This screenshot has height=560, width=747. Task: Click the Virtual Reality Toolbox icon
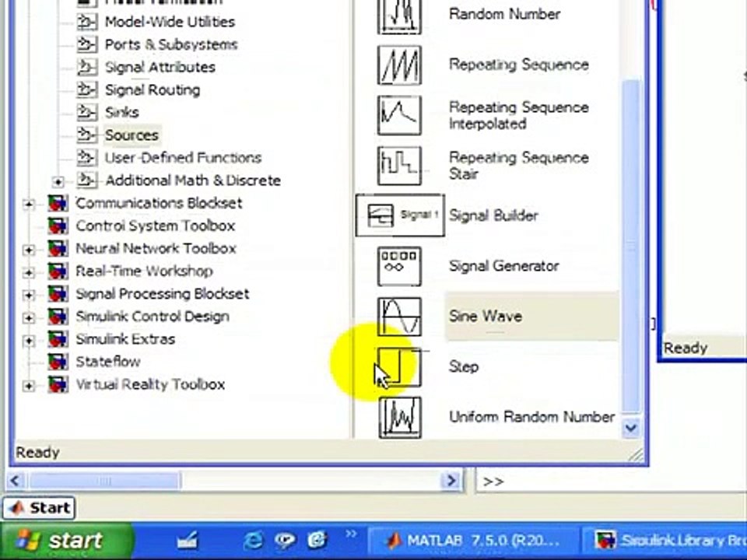pyautogui.click(x=58, y=384)
